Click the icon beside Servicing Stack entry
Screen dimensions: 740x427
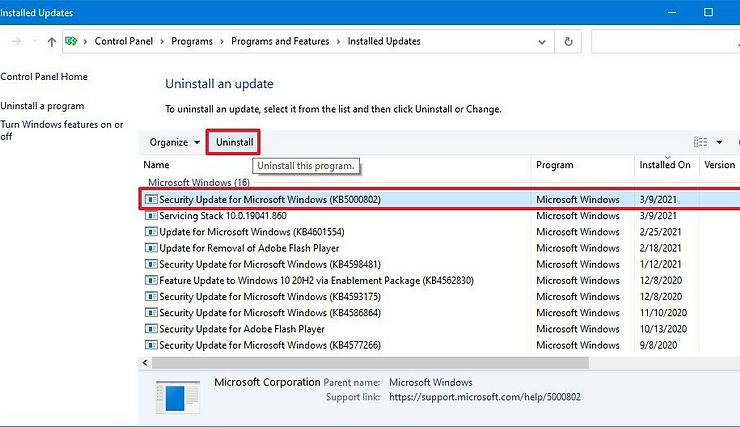point(151,216)
